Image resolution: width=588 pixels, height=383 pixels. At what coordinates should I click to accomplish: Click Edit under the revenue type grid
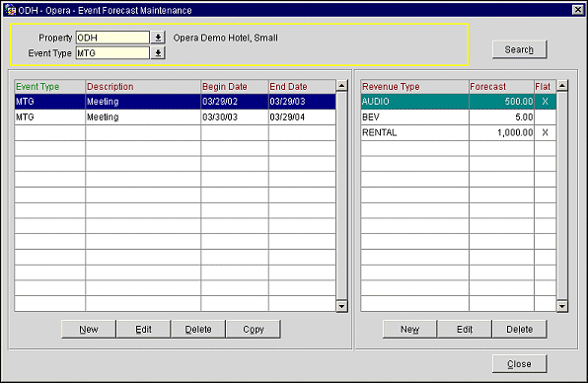pos(465,329)
